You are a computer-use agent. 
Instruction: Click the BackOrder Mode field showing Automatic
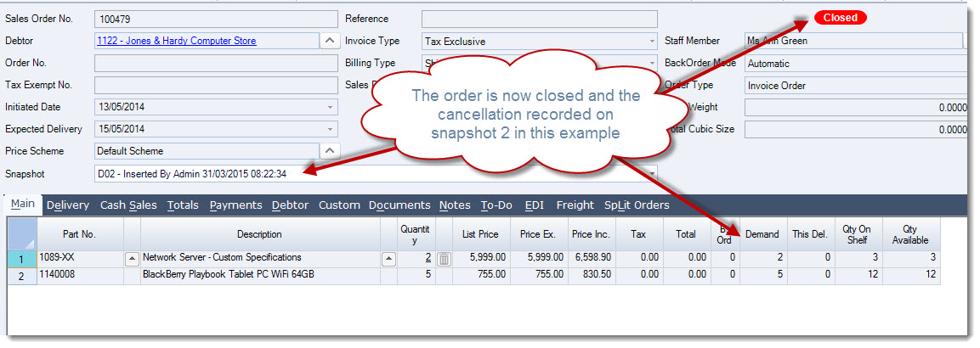click(856, 63)
